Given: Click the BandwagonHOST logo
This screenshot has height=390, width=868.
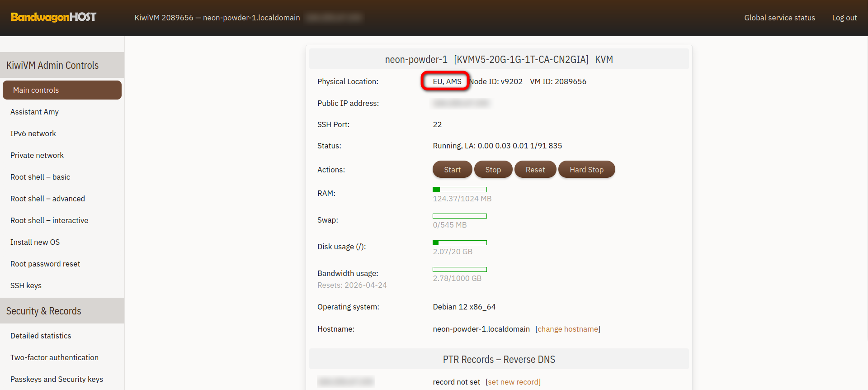Looking at the screenshot, I should [x=53, y=17].
